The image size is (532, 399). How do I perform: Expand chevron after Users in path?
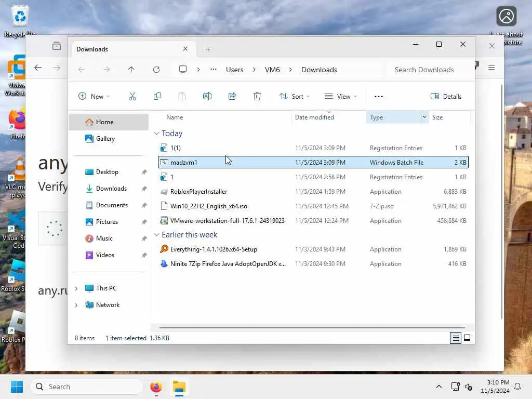254,70
